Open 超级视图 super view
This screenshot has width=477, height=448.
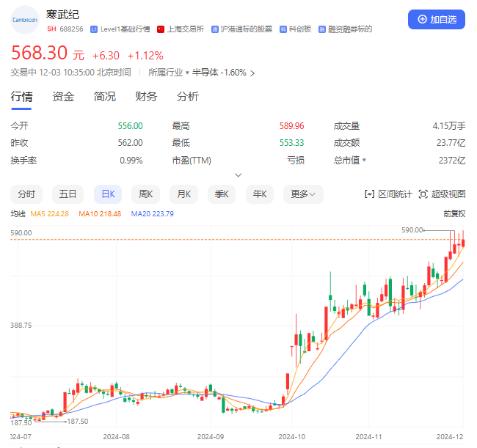442,194
